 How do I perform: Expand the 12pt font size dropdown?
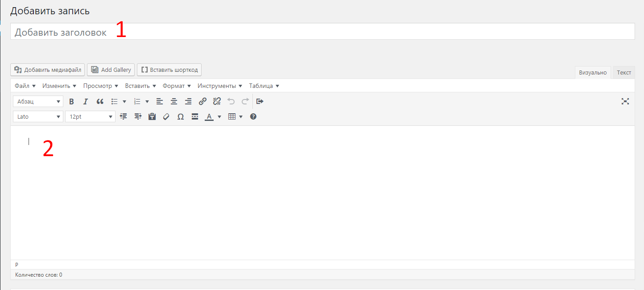coord(90,117)
